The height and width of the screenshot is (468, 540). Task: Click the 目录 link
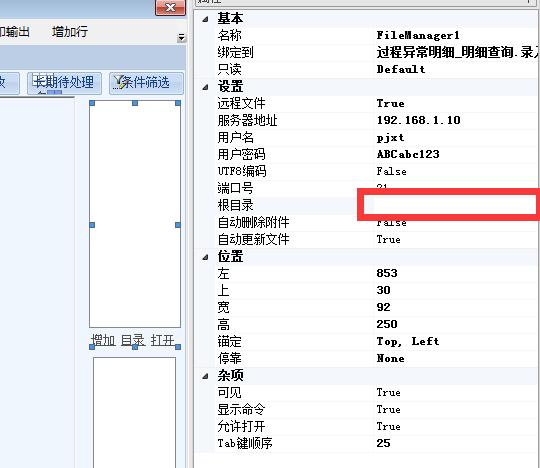133,341
